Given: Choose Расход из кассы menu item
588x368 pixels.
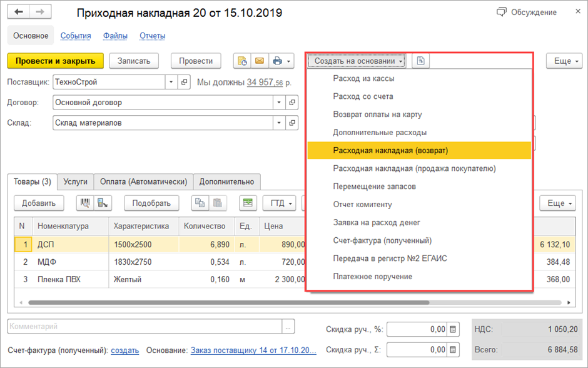Looking at the screenshot, I should coord(419,78).
